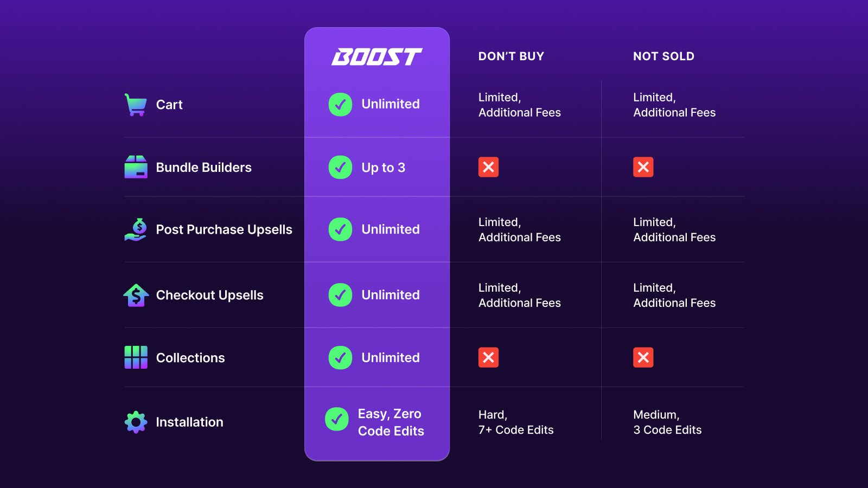Select the NOT SOLD column header
868x488 pixels.
[663, 56]
